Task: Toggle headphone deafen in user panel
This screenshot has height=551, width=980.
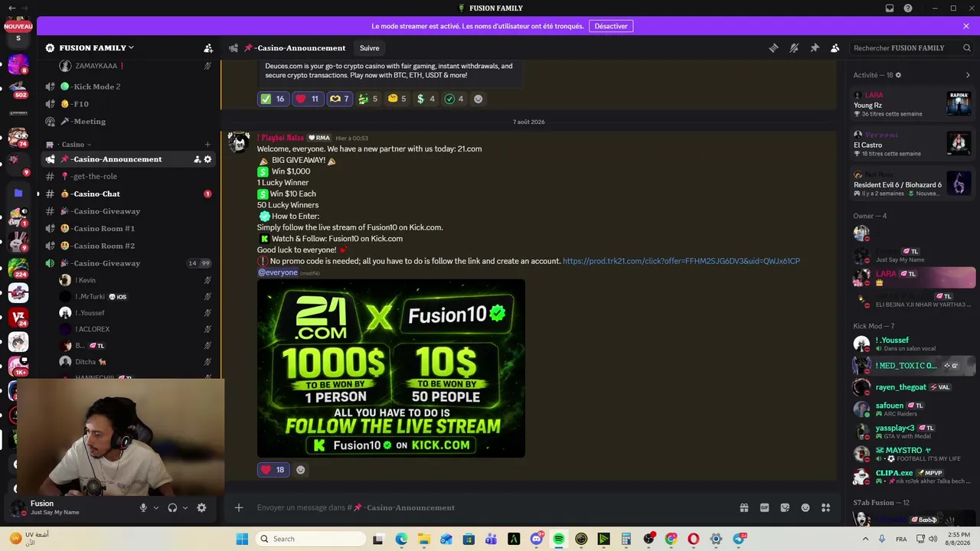Action: click(x=172, y=507)
